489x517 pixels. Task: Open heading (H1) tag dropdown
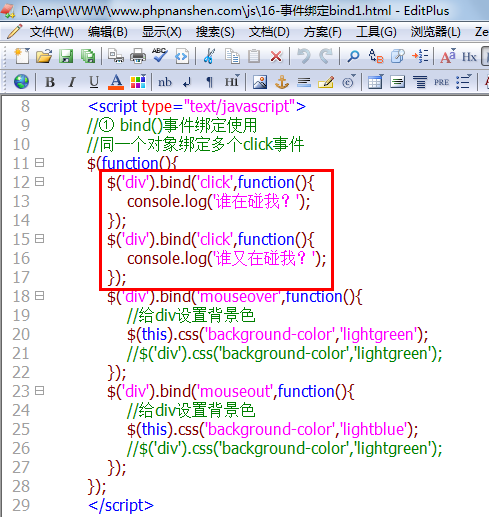coord(232,82)
